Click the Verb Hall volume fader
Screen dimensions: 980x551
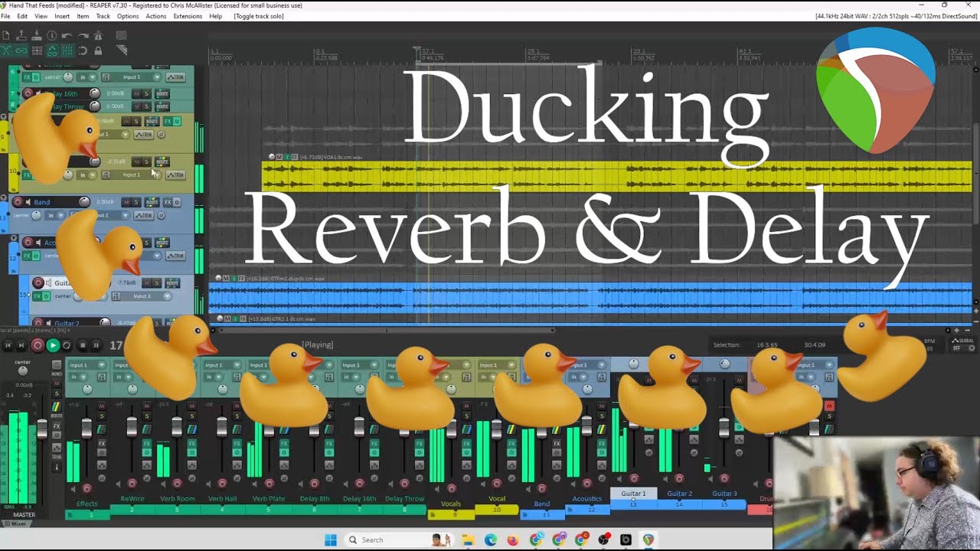coord(222,427)
